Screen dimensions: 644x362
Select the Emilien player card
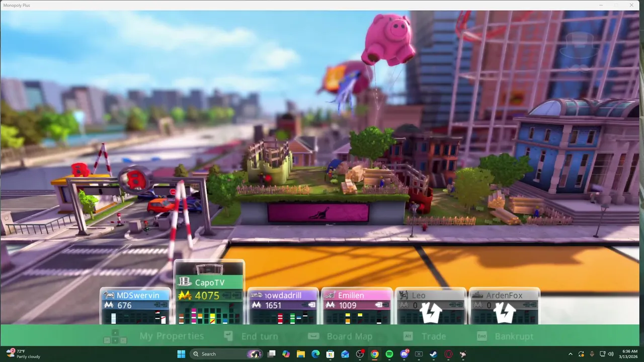357,306
